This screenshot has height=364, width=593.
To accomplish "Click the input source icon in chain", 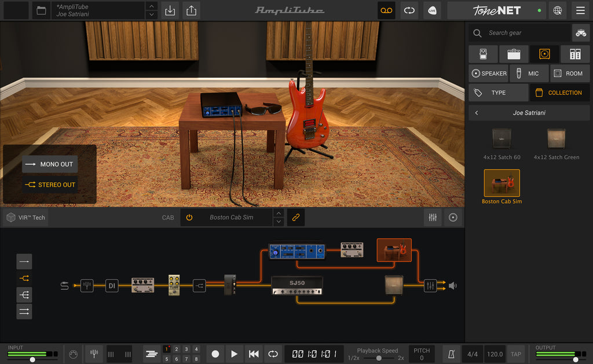I will 65,286.
